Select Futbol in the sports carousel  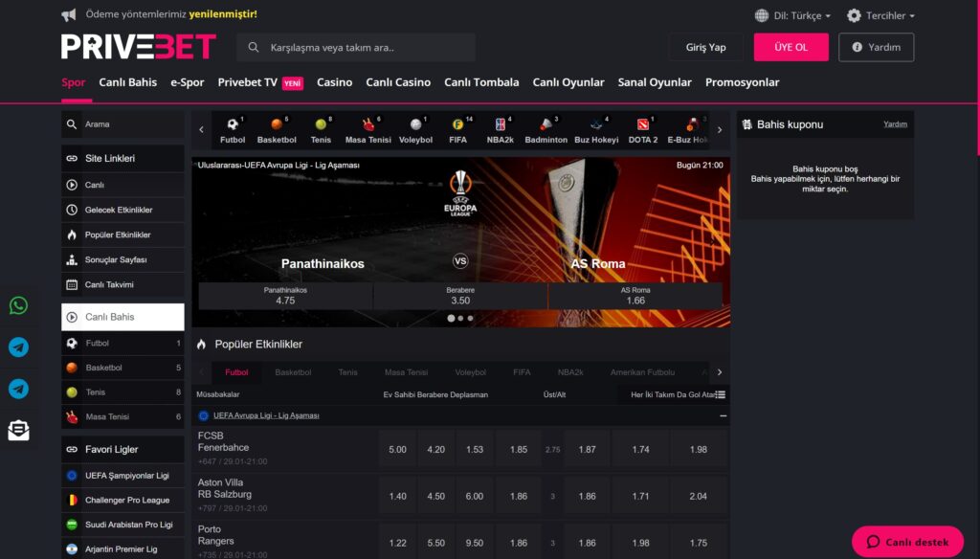(233, 130)
